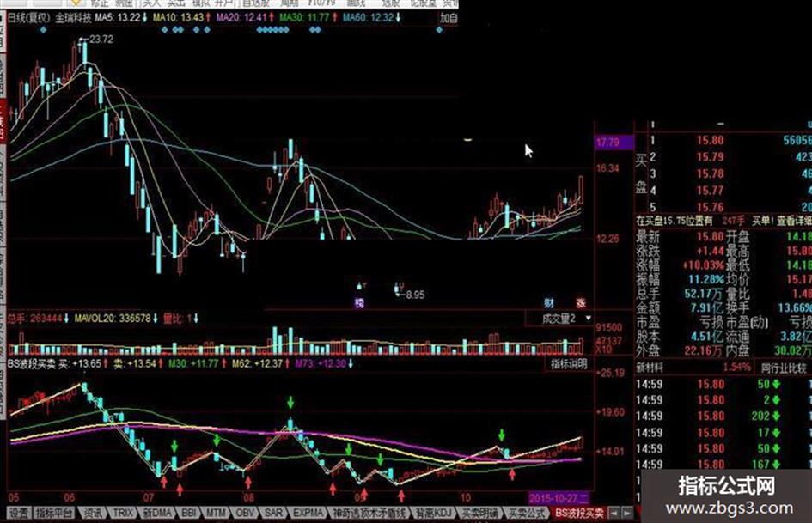Click the 加自 button at top right of chart
The width and height of the screenshot is (812, 523).
(449, 18)
